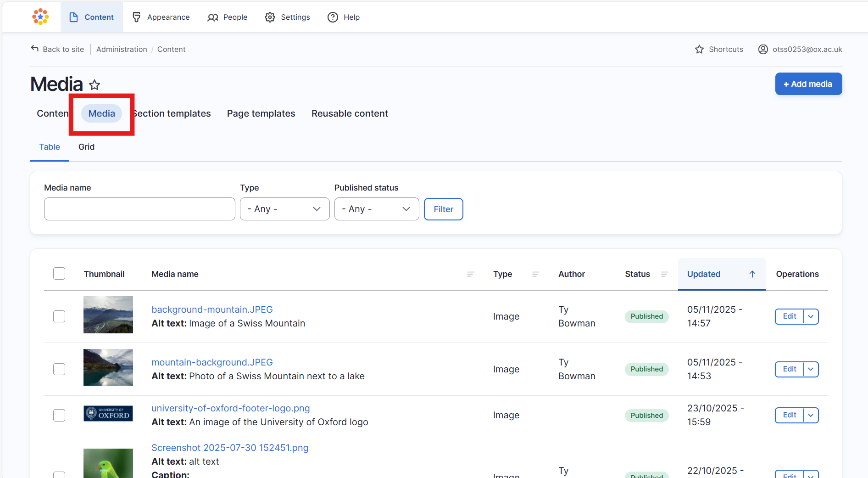868x478 pixels.
Task: Toggle sort arrow on Updated column
Action: pos(752,274)
